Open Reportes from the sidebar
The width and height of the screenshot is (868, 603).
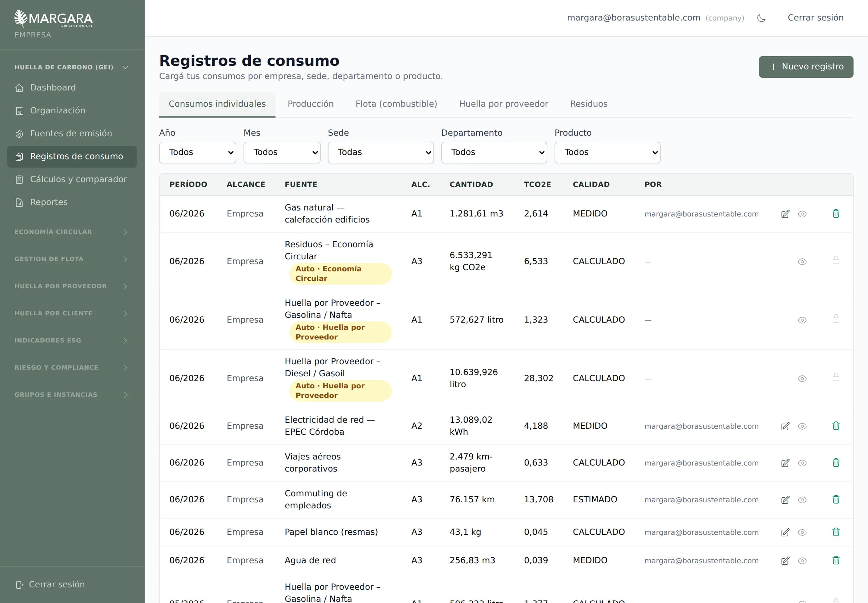72,203
